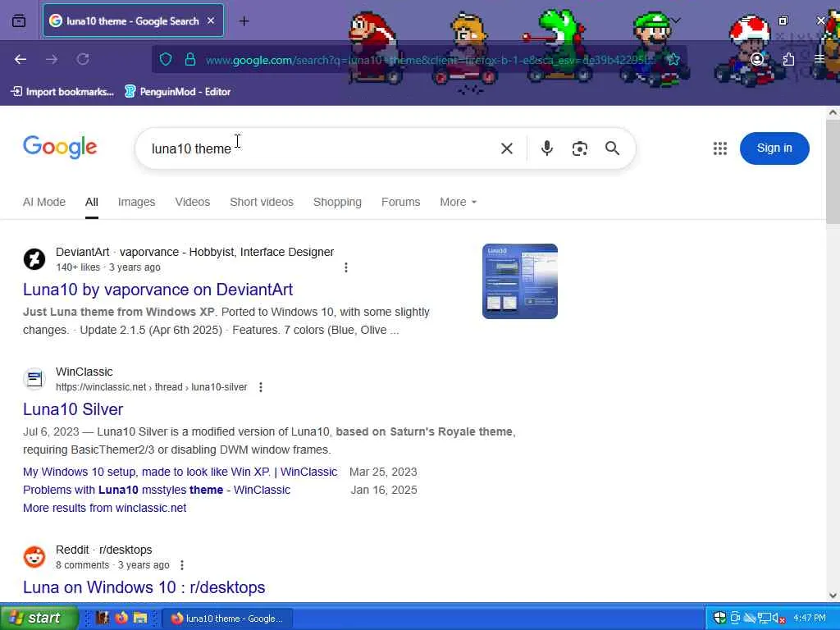Go forward one page
Image resolution: width=840 pixels, height=630 pixels.
(x=52, y=59)
